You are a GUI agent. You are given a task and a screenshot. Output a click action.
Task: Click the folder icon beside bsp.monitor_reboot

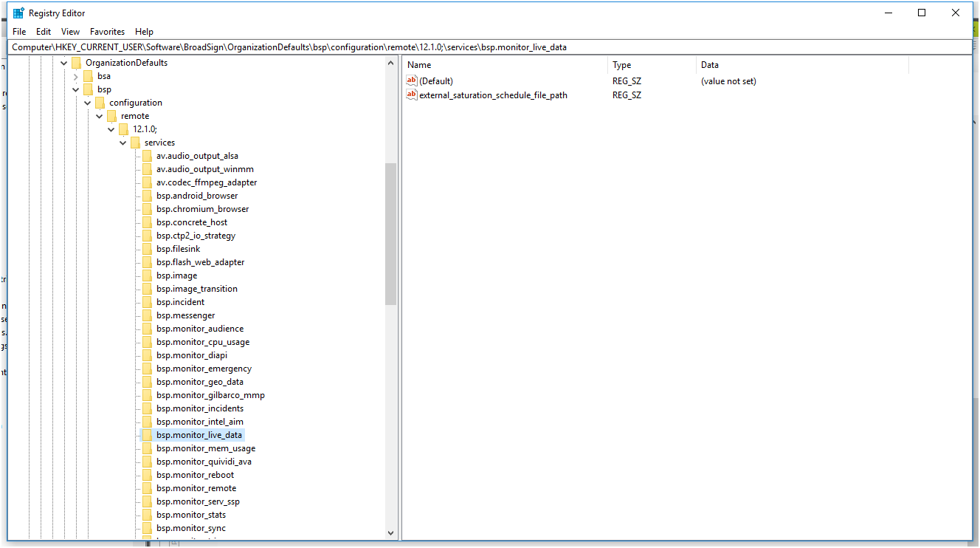[x=148, y=475]
